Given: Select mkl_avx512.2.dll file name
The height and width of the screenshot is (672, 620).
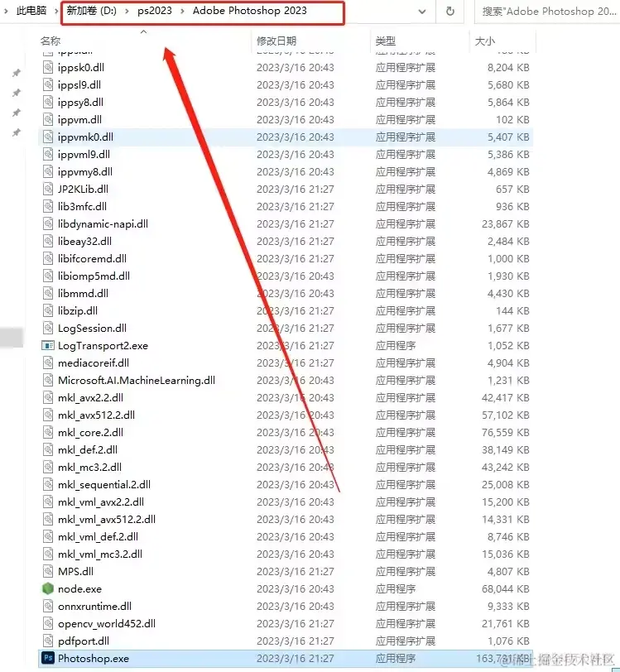Looking at the screenshot, I should point(97,415).
